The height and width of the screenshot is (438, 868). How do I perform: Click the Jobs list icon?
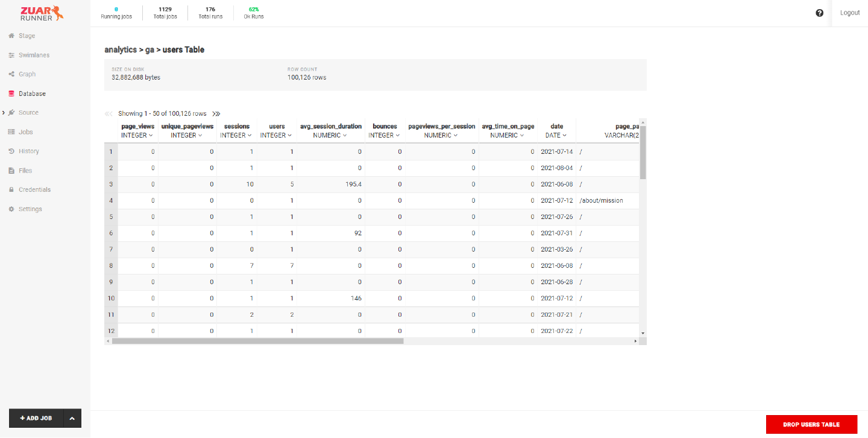(x=11, y=132)
